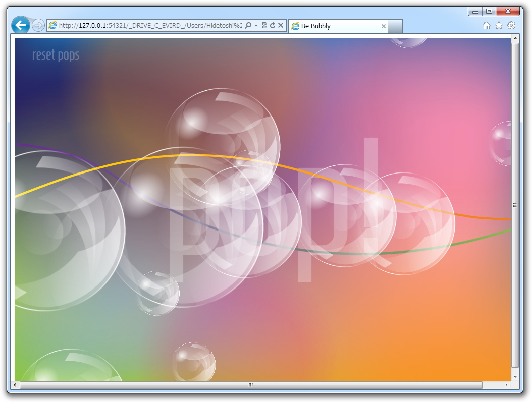Open the Home page icon
The height and width of the screenshot is (403, 532).
487,25
